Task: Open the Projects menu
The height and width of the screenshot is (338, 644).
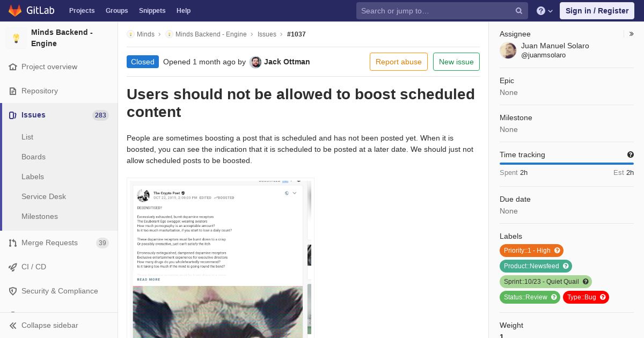Action: coord(82,11)
